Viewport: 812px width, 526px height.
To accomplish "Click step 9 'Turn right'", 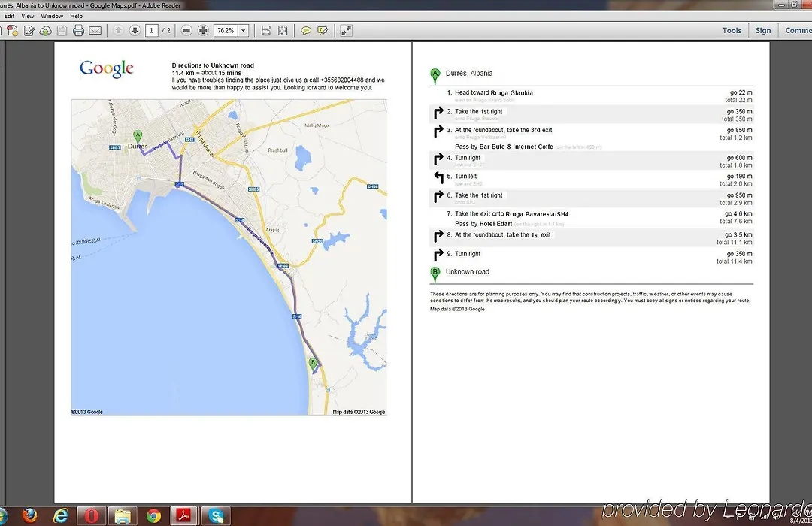I will (x=468, y=254).
